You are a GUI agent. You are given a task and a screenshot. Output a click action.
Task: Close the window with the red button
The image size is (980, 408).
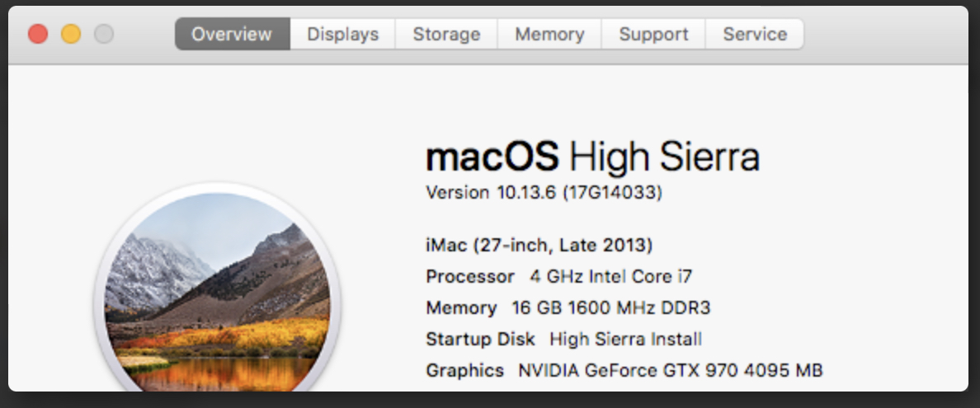[38, 34]
